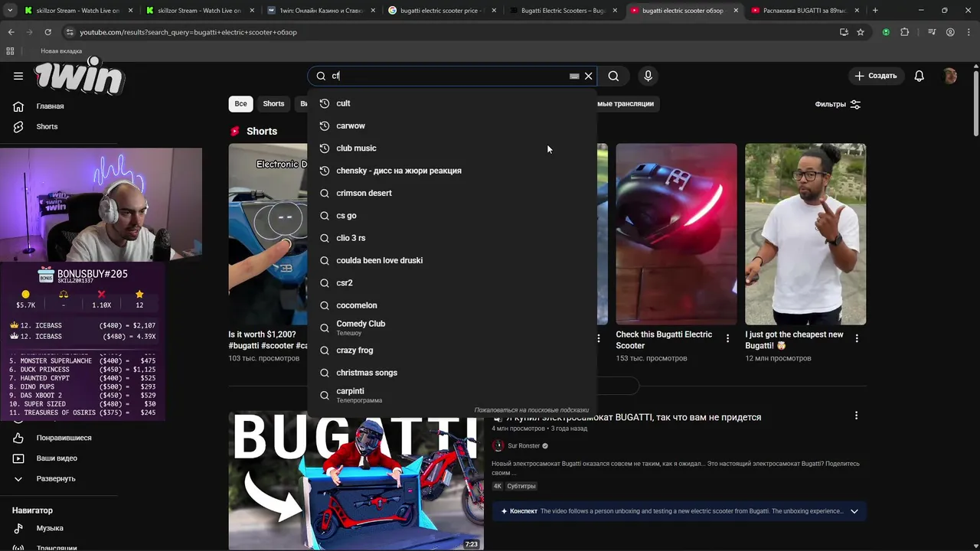Open the apps grid in bookmarks bar
The height and width of the screenshot is (551, 980).
(x=10, y=51)
